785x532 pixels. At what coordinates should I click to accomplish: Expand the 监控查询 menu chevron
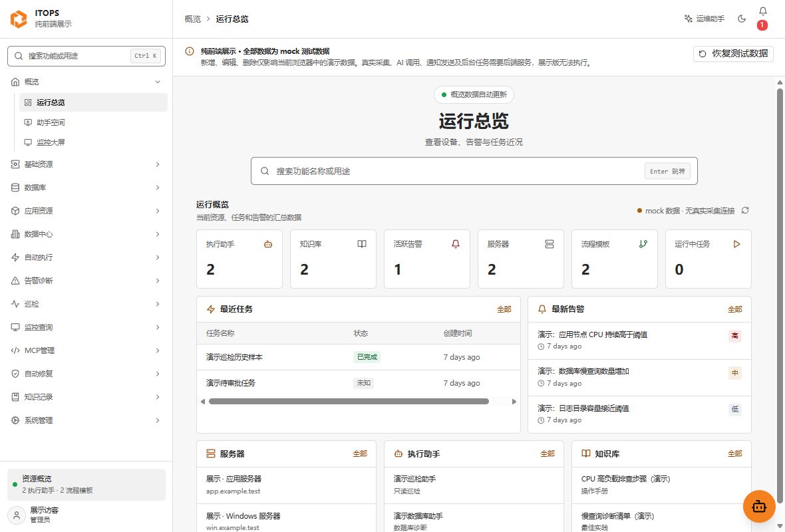[x=158, y=327]
